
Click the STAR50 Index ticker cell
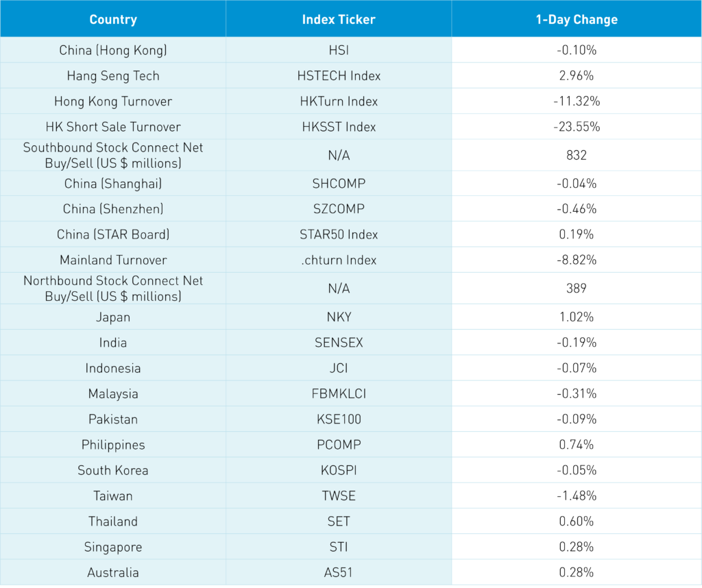point(339,234)
